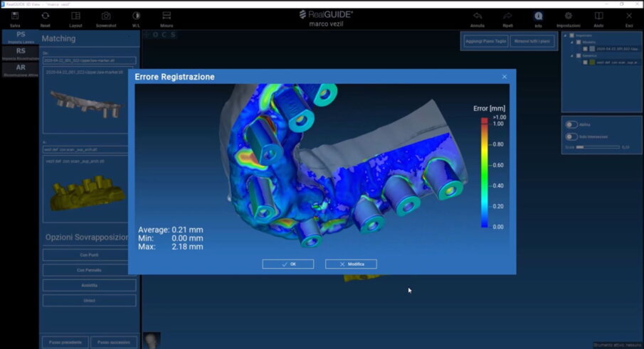This screenshot has height=349, width=644.
Task: Toggle the Modello group checkbox
Action: [579, 42]
